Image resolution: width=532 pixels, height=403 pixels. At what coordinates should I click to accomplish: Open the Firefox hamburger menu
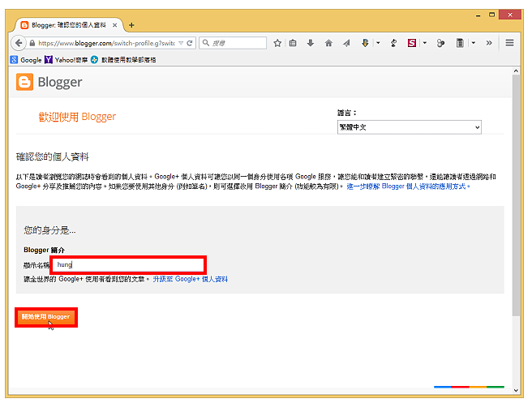coord(509,43)
